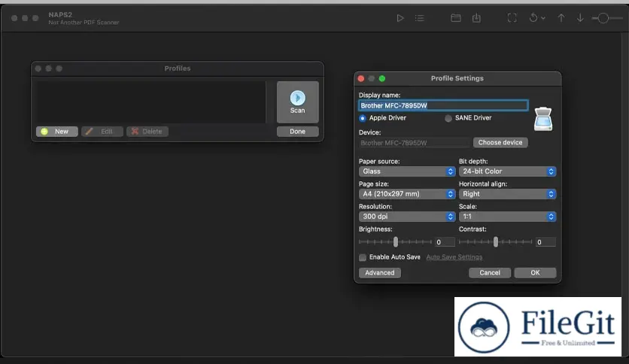Click Delete in the Profiles window
Image resolution: width=629 pixels, height=364 pixels.
[x=147, y=132]
